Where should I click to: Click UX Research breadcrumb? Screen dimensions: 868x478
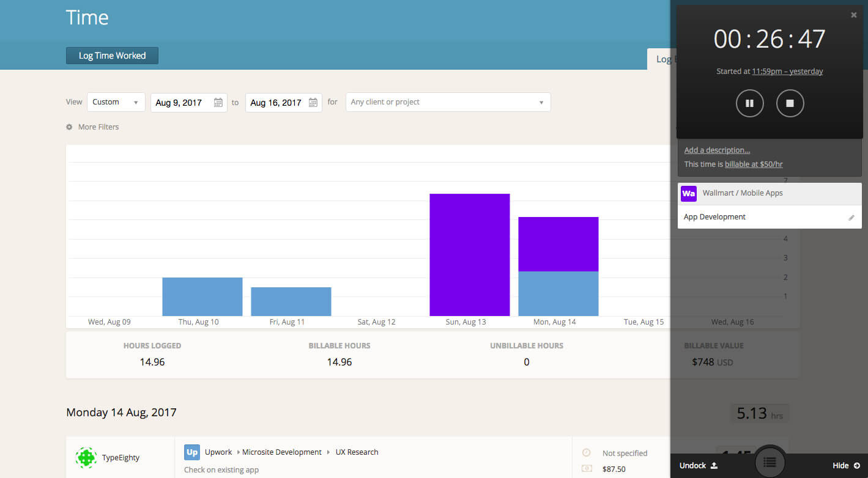tap(357, 452)
